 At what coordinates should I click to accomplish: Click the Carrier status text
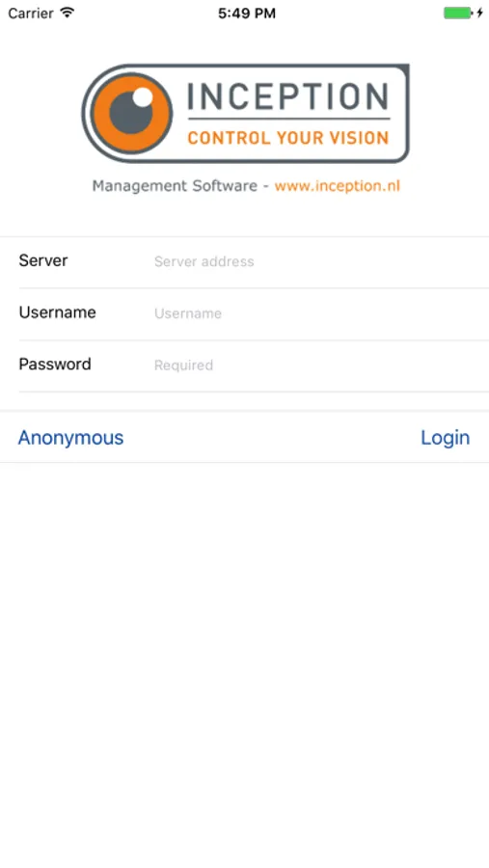(31, 14)
